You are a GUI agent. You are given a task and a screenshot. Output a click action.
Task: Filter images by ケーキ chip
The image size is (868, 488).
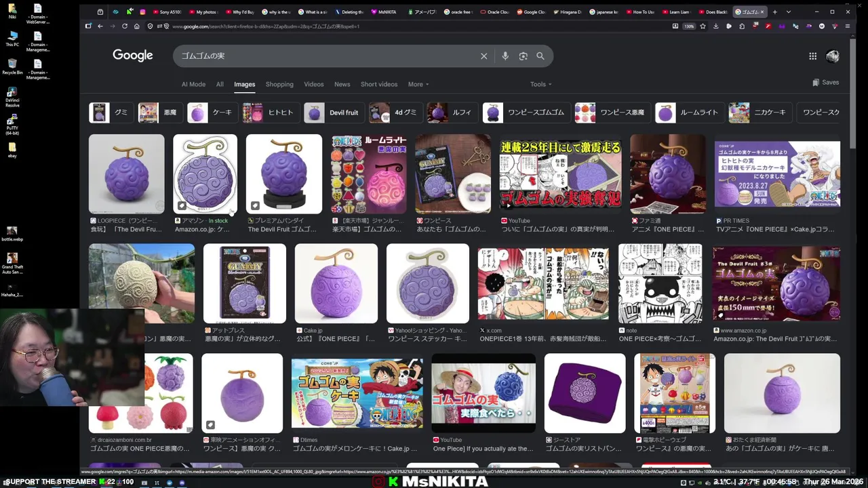coord(212,113)
